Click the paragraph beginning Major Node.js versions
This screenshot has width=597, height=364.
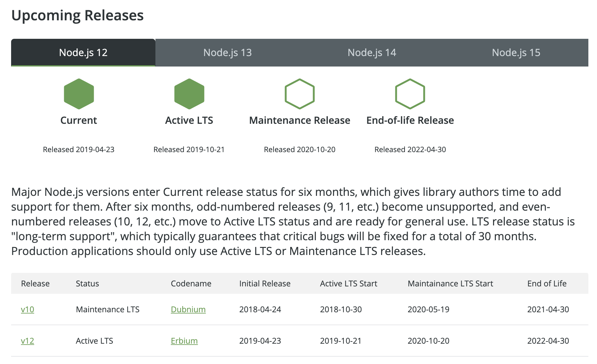pos(293,221)
